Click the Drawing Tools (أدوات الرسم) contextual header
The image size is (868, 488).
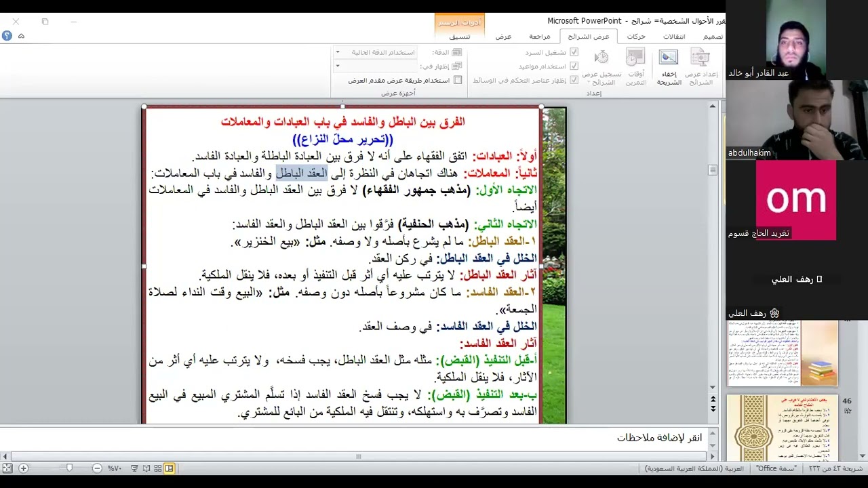point(460,22)
